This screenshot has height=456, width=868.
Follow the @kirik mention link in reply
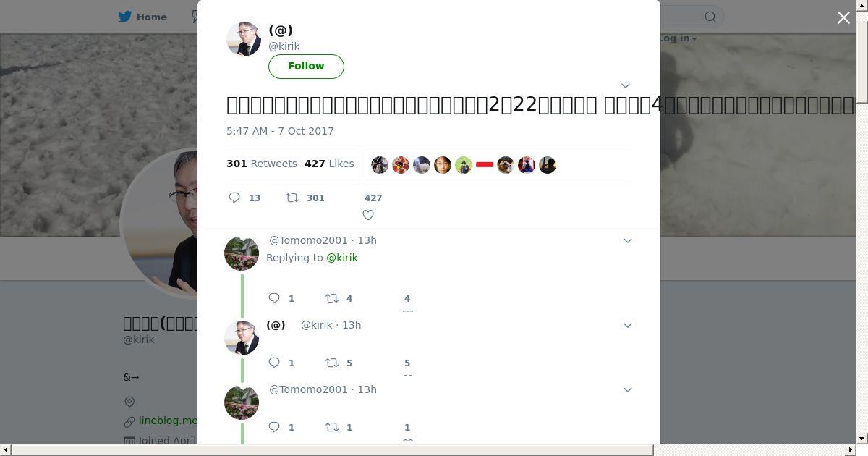tap(342, 258)
